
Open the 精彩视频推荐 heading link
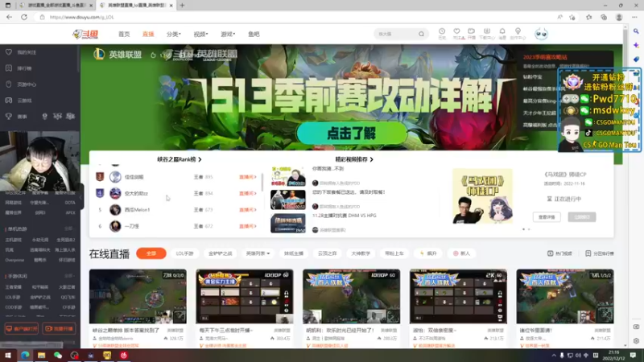(354, 159)
